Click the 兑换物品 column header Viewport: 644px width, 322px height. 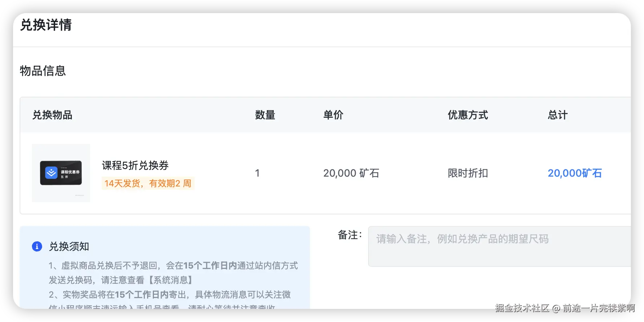pos(52,115)
